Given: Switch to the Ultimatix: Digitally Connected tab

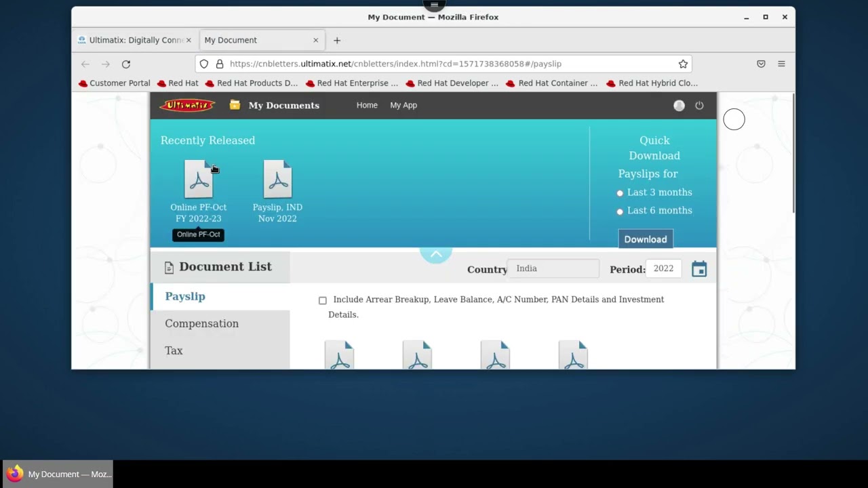Looking at the screenshot, I should click(x=135, y=40).
